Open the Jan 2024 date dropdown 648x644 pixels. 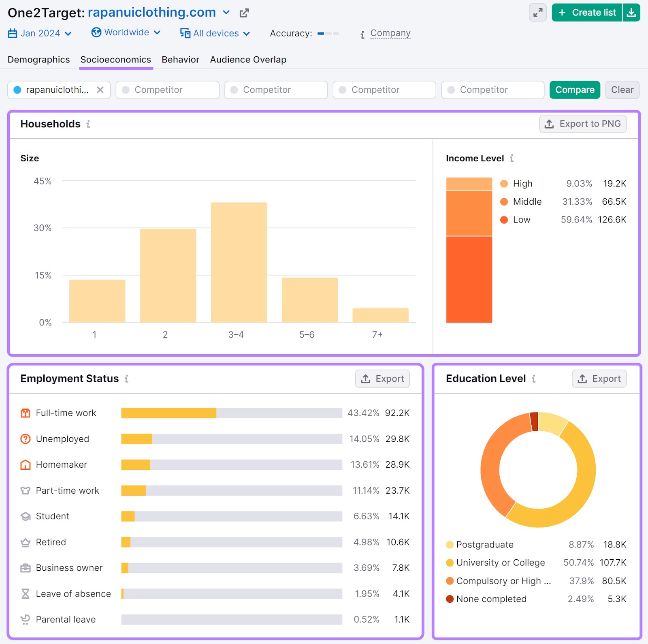68,33
